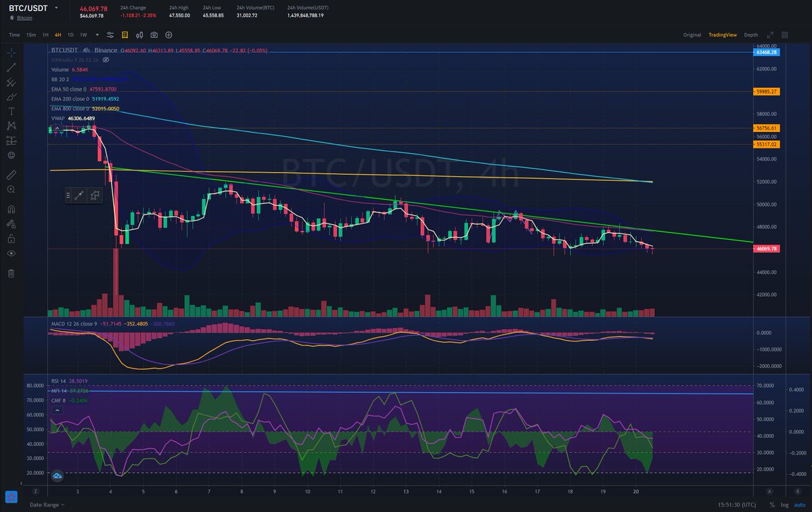The width and height of the screenshot is (812, 512).
Task: Activate the zoom in tool
Action: (11, 190)
